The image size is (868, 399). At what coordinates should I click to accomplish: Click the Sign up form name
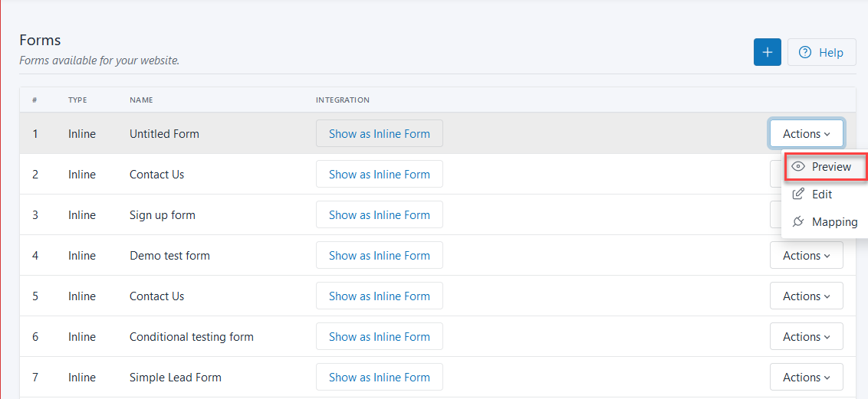click(x=163, y=215)
